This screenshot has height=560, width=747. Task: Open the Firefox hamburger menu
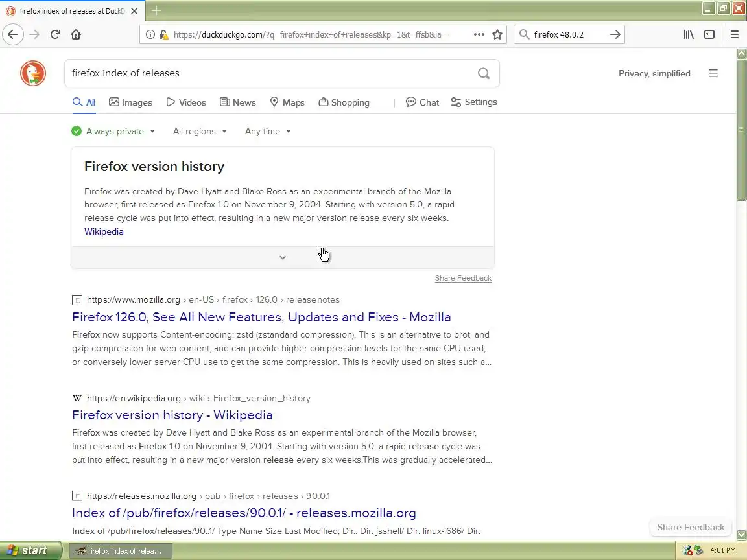pyautogui.click(x=734, y=34)
